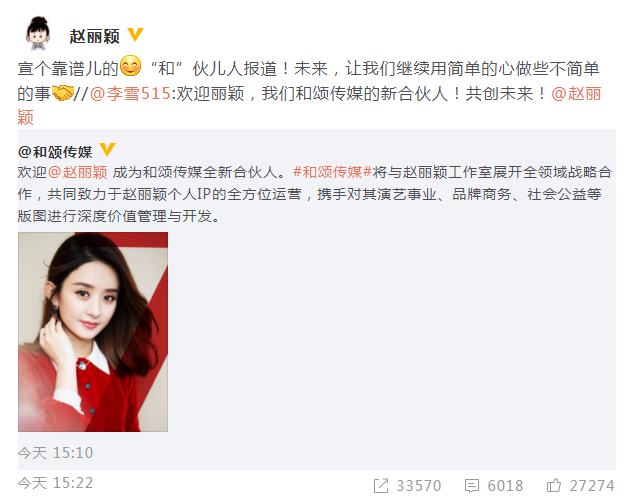Like the post with thumbs-up icon
Viewport: 628px width, 502px height.
[x=554, y=486]
